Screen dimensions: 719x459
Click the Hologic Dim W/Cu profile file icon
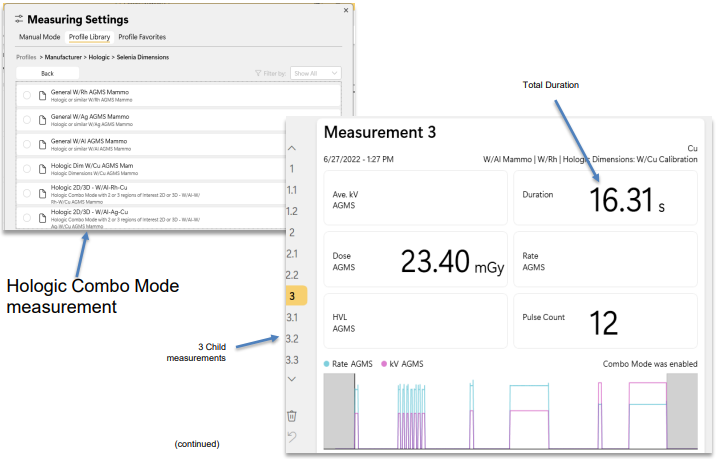point(42,168)
